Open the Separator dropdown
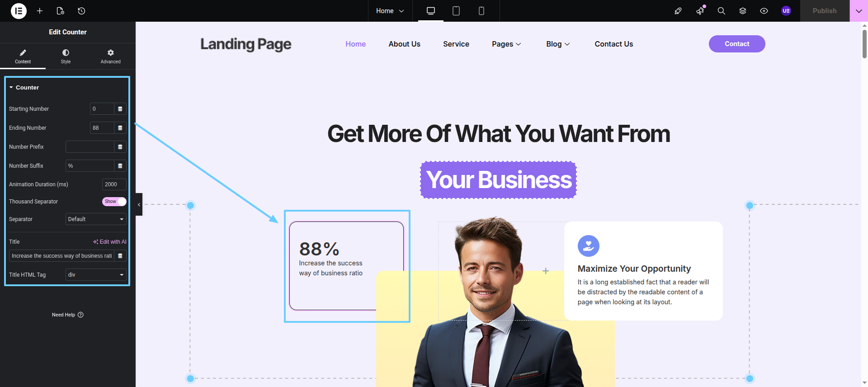 coord(96,219)
